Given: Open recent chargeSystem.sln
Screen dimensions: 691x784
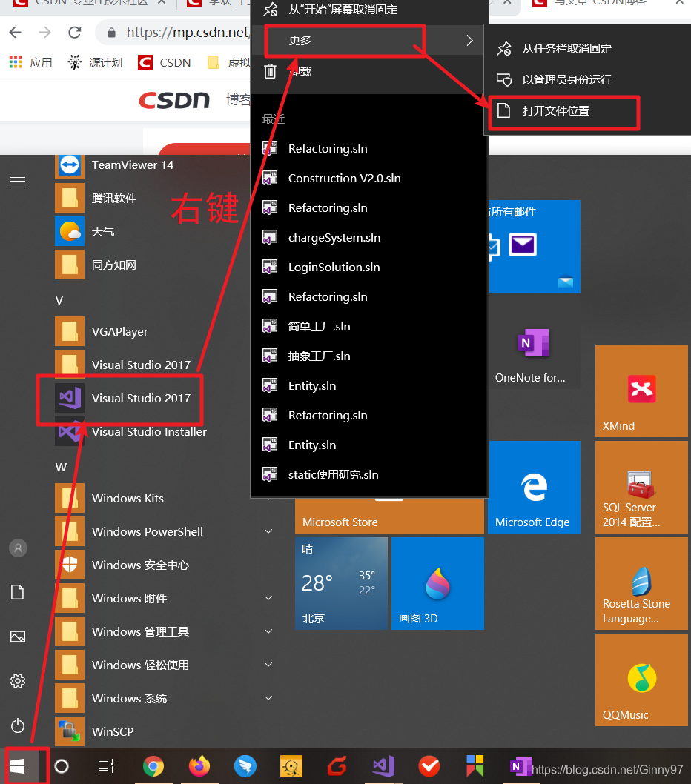Looking at the screenshot, I should 369,238.
